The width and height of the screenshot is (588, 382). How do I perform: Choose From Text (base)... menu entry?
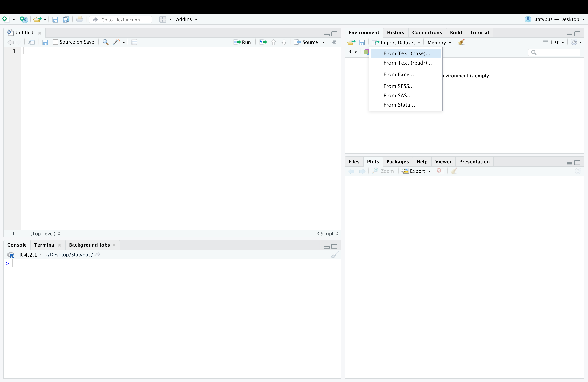click(x=406, y=53)
